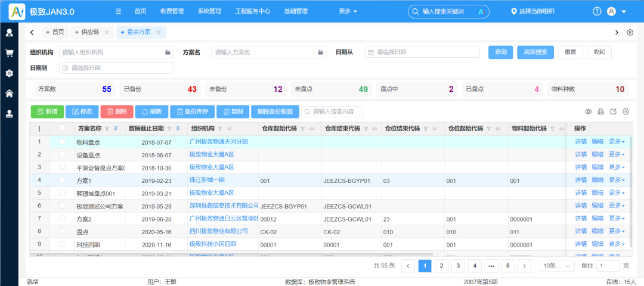
Task: Open the shopping cart icon in sidebar
Action: click(9, 53)
